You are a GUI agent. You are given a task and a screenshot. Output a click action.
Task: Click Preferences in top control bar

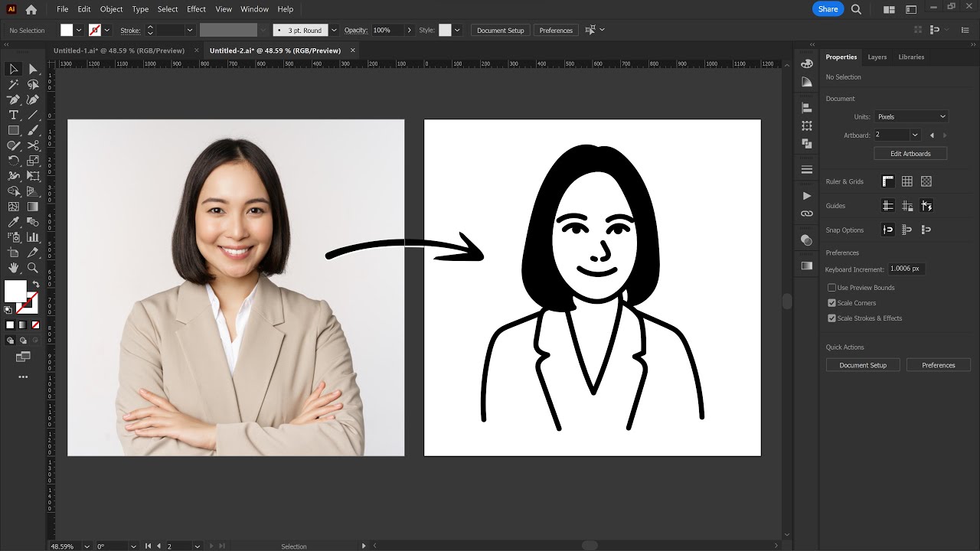[x=556, y=31]
